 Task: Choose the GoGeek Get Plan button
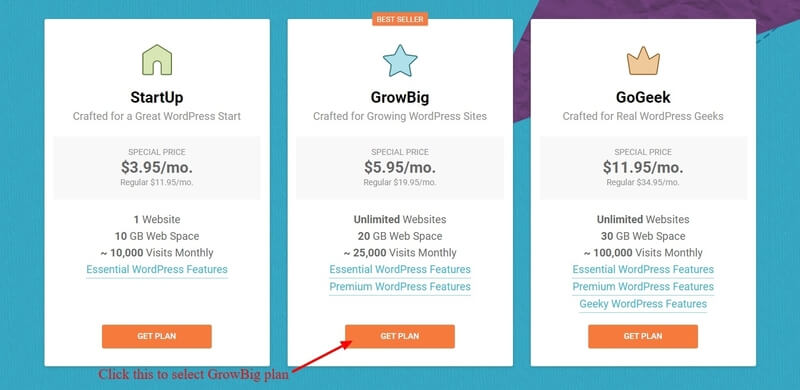pos(643,336)
